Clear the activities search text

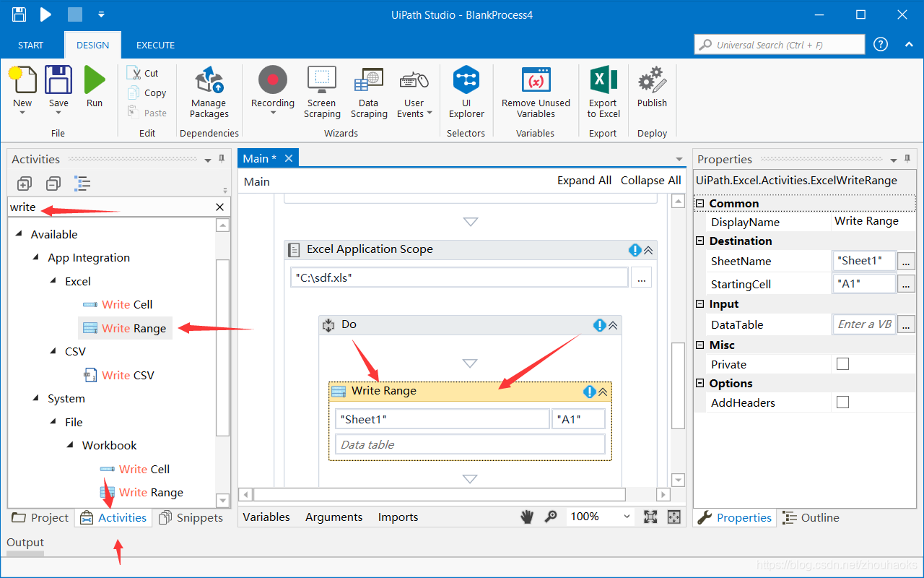(220, 207)
